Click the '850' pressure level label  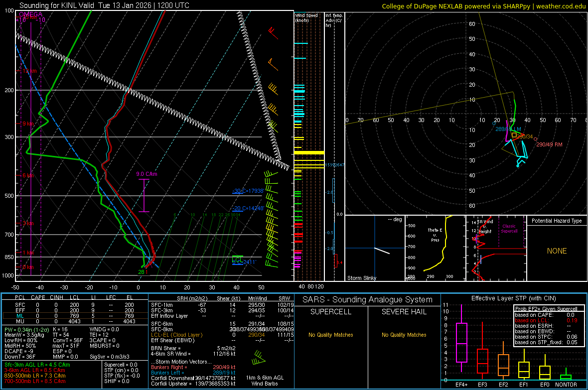tap(9, 257)
